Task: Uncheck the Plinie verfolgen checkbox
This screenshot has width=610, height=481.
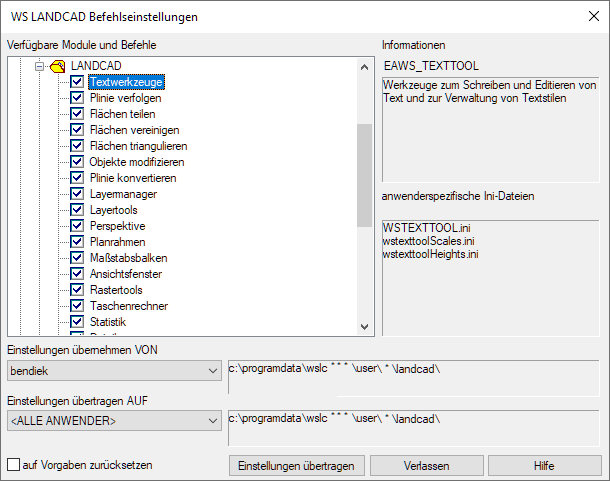Action: point(77,98)
